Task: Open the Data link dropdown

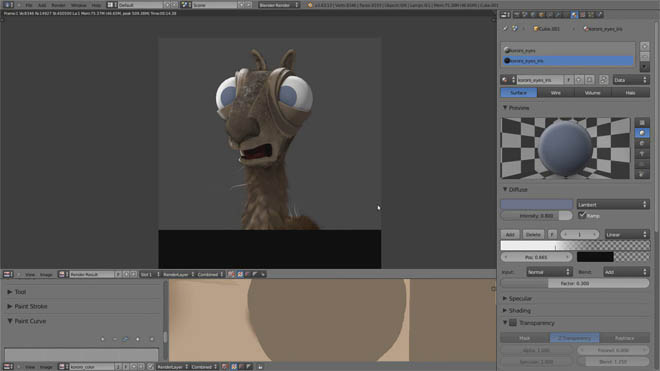Action: point(631,80)
